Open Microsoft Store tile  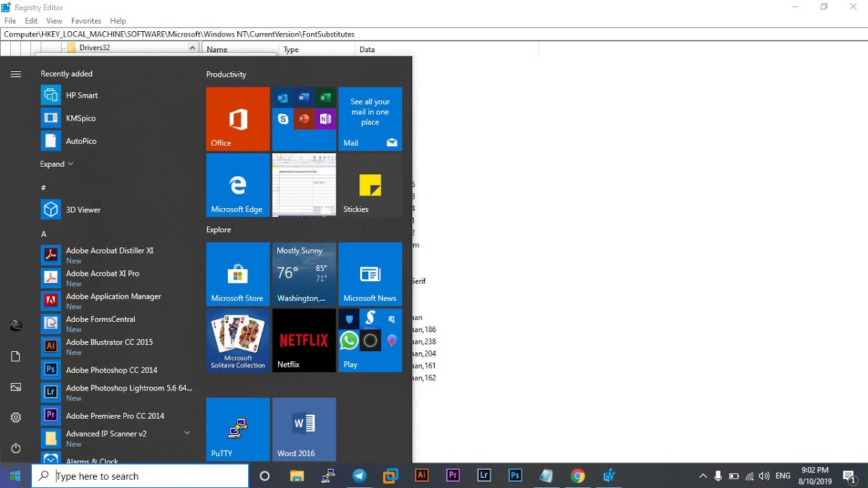pyautogui.click(x=238, y=274)
